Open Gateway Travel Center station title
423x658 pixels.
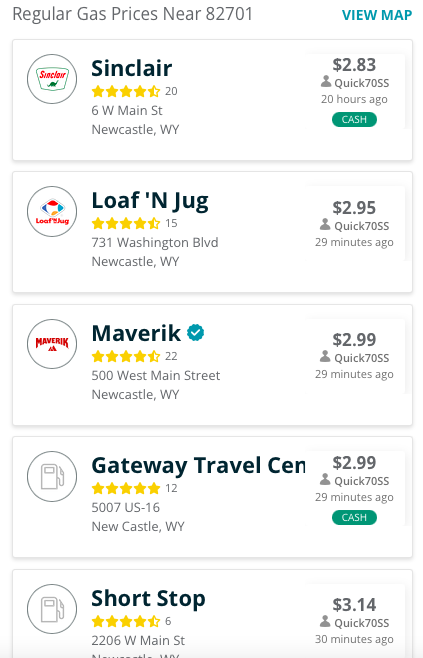click(198, 465)
